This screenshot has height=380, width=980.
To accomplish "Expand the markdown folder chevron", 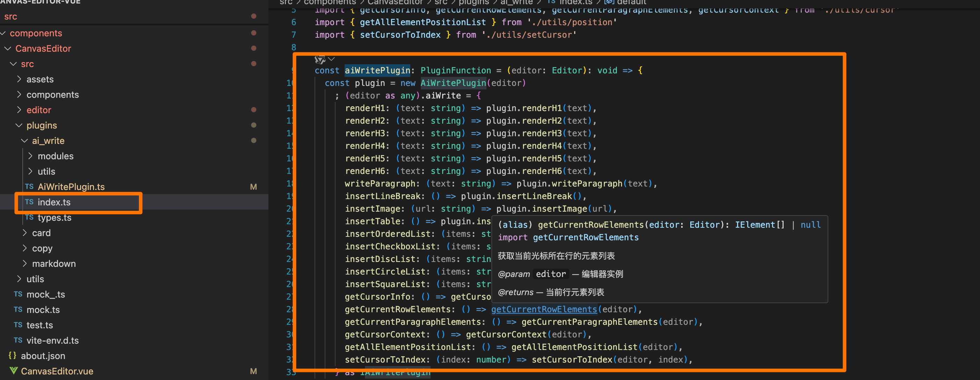I will [25, 263].
